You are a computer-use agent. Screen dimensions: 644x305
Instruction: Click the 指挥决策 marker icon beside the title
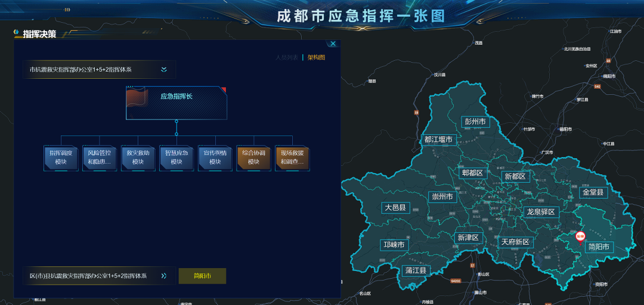pyautogui.click(x=17, y=33)
